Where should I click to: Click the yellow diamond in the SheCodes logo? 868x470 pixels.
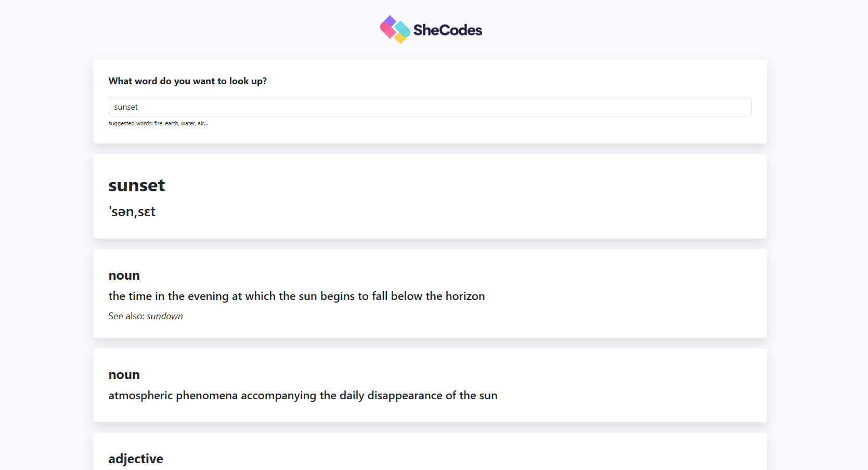pyautogui.click(x=400, y=38)
